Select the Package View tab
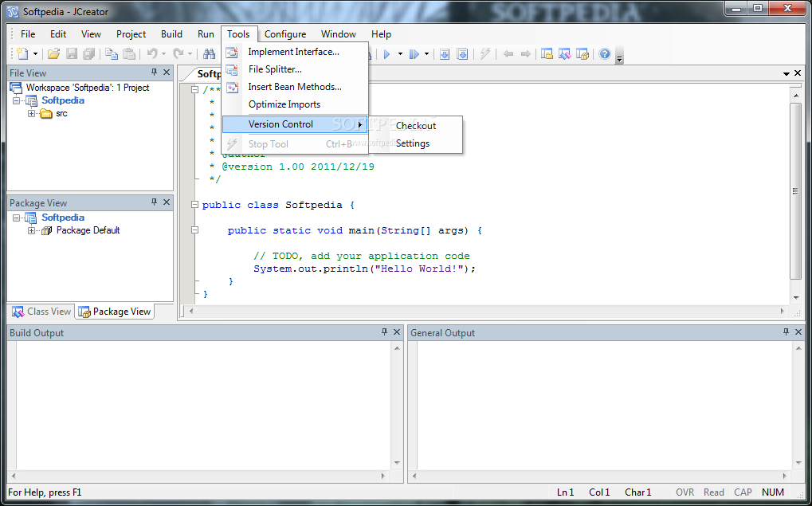Screen dimensions: 812x506 115,312
